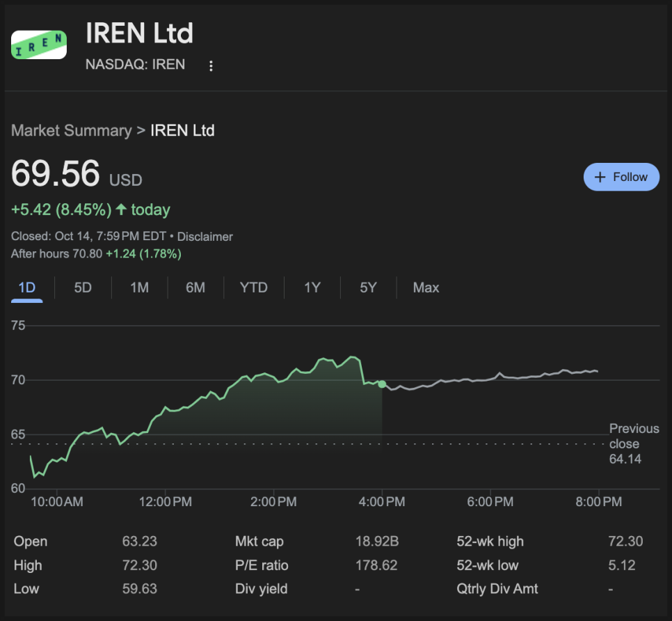Open the three-dot more options menu
672x621 pixels.
211,65
